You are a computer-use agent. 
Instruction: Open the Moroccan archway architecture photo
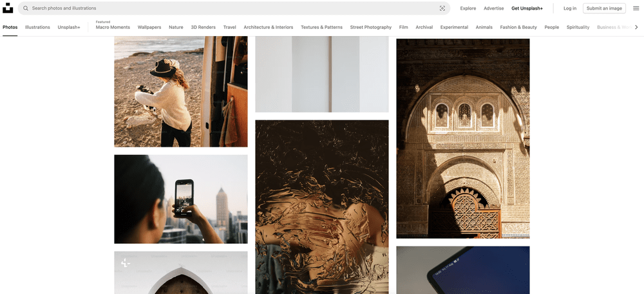(463, 138)
